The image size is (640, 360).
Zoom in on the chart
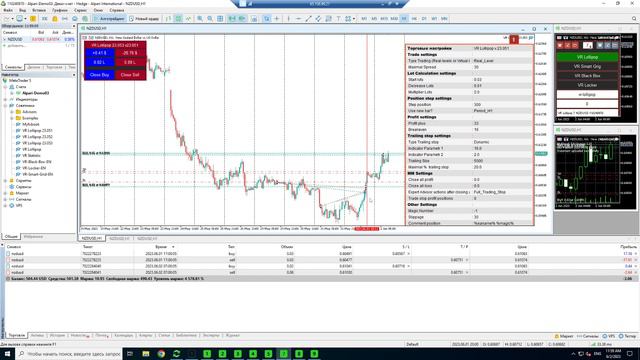point(200,18)
